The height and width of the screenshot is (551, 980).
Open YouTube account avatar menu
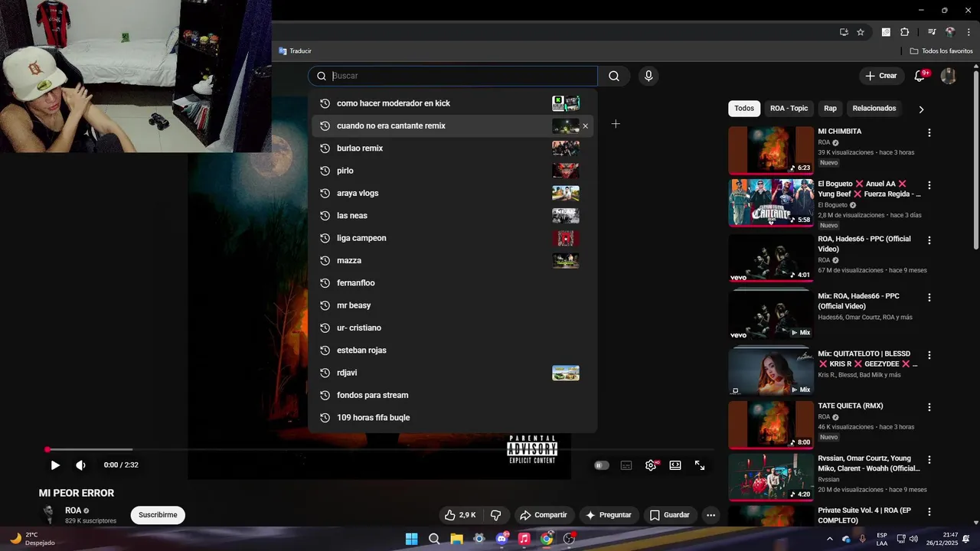tap(948, 76)
